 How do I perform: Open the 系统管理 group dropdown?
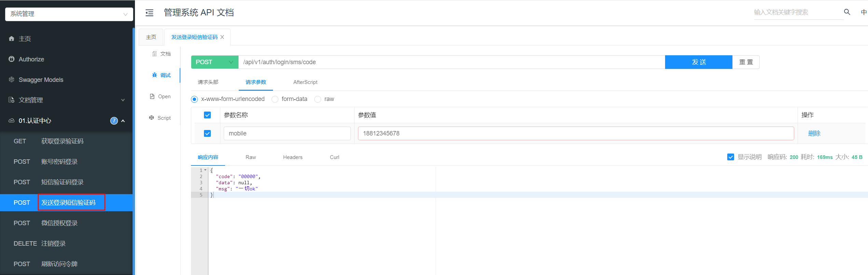tap(69, 14)
